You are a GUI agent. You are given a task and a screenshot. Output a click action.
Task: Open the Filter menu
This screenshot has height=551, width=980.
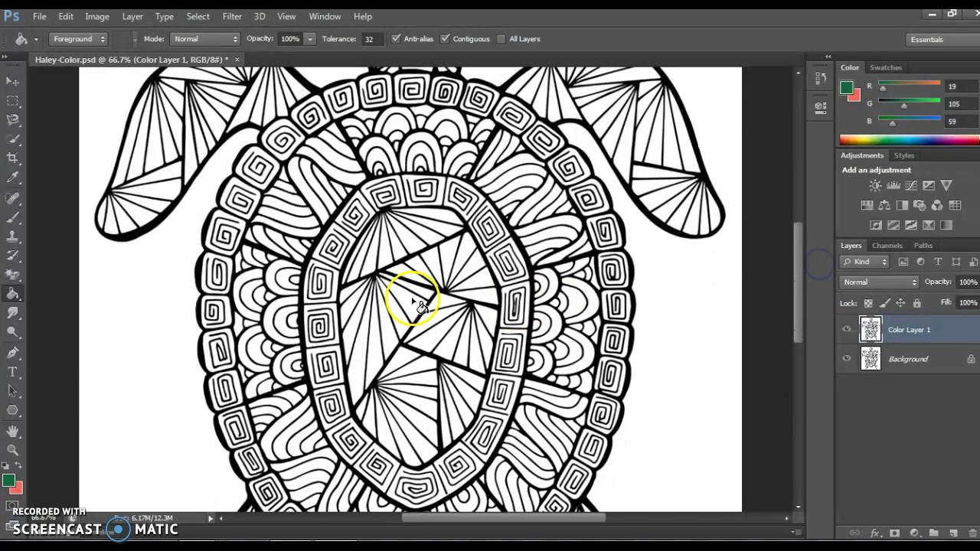(x=232, y=16)
